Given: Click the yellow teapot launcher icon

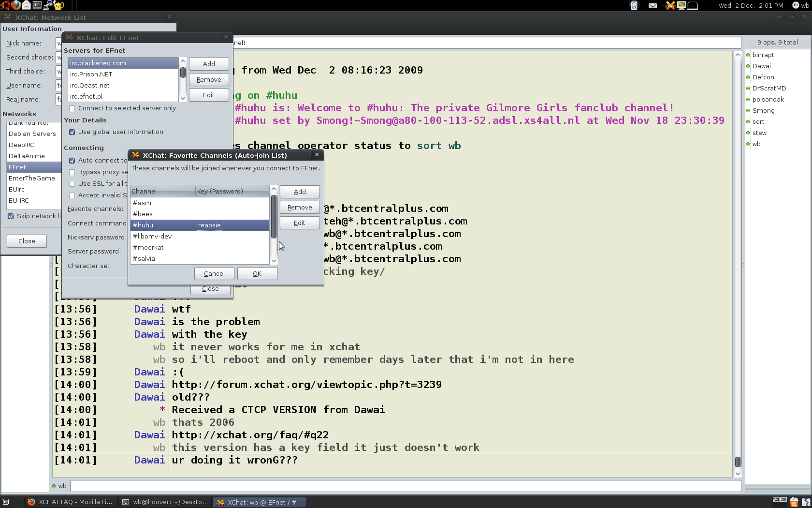Looking at the screenshot, I should point(59,5).
